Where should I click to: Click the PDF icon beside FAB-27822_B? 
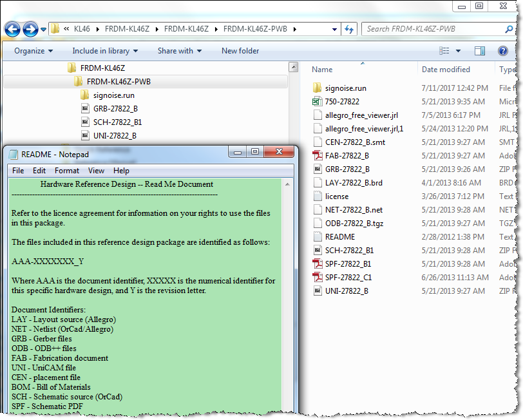tap(318, 155)
